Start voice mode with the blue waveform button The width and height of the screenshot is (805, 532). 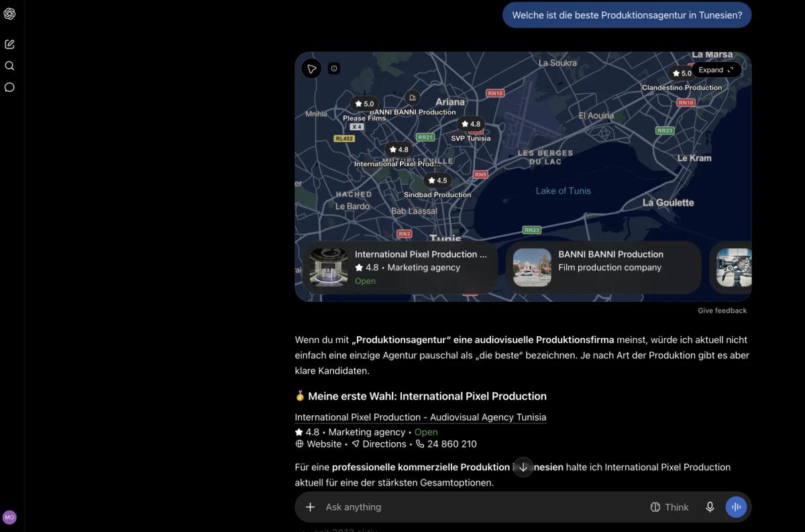[x=736, y=507]
